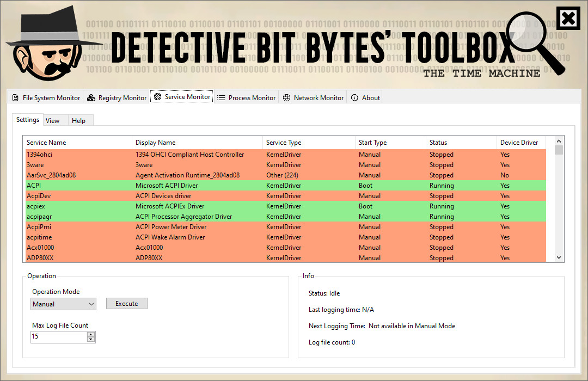Close the toolbox with the X button

(x=568, y=20)
